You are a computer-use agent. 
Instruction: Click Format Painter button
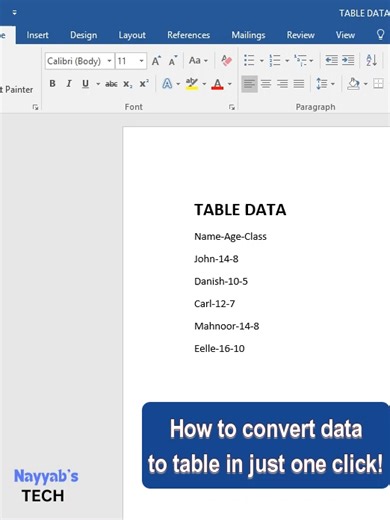(17, 90)
